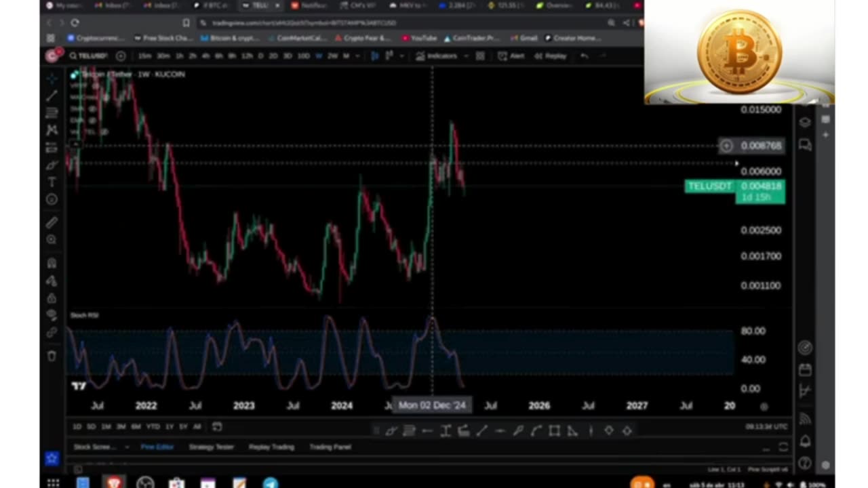Select the text T tool
868x488 pixels.
pos(52,182)
